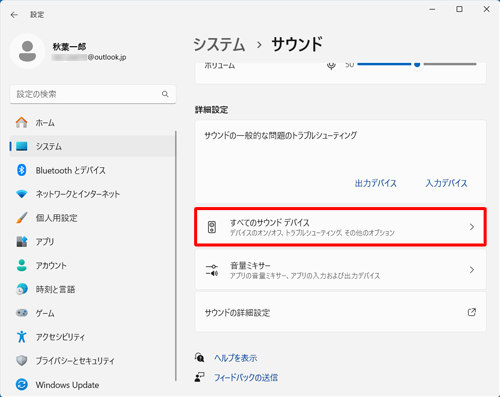Open 個人用設定 category
This screenshot has height=397, width=500.
(x=92, y=218)
